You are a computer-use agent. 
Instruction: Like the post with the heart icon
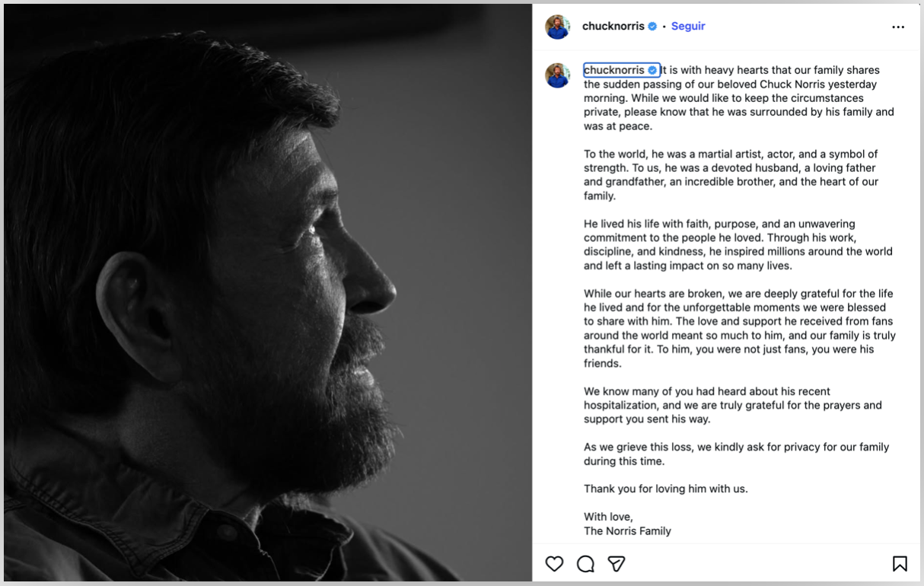click(554, 564)
